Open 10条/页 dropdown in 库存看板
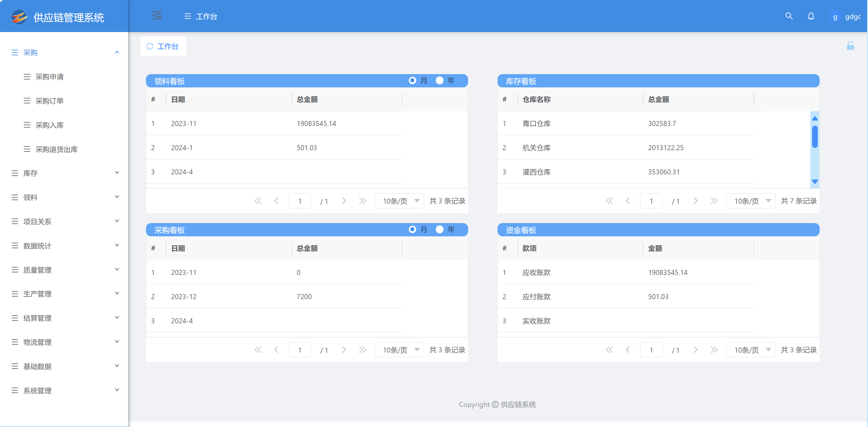Screen dimensions: 868x427 751,201
